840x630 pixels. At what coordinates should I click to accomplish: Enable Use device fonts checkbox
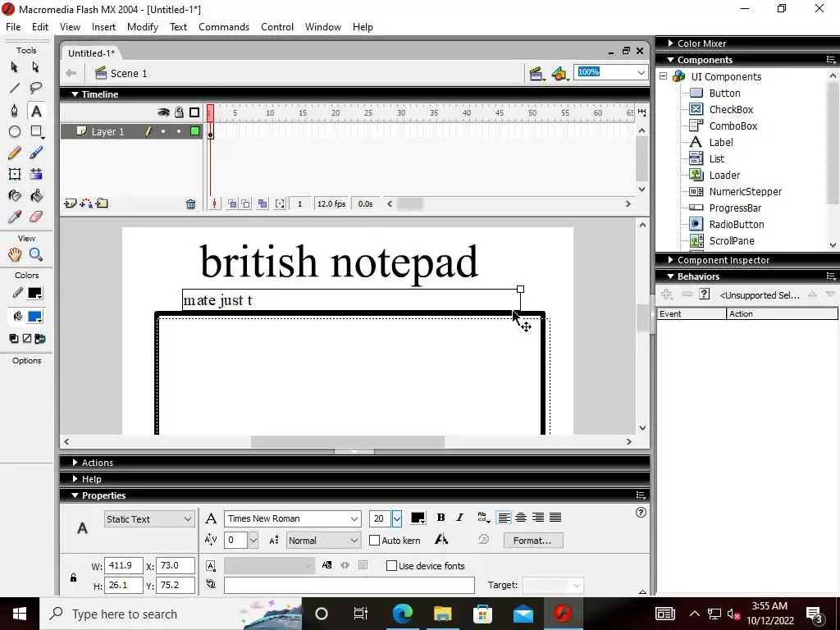pos(391,566)
